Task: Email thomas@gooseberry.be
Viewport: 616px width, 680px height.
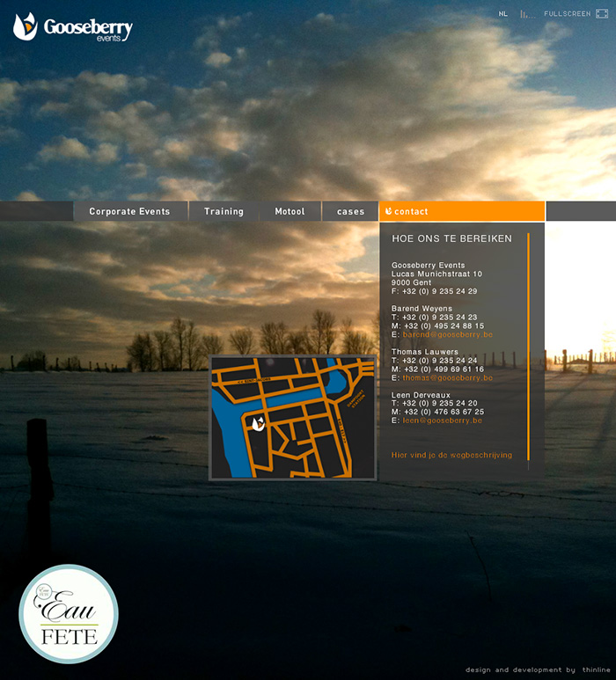Action: pos(447,377)
